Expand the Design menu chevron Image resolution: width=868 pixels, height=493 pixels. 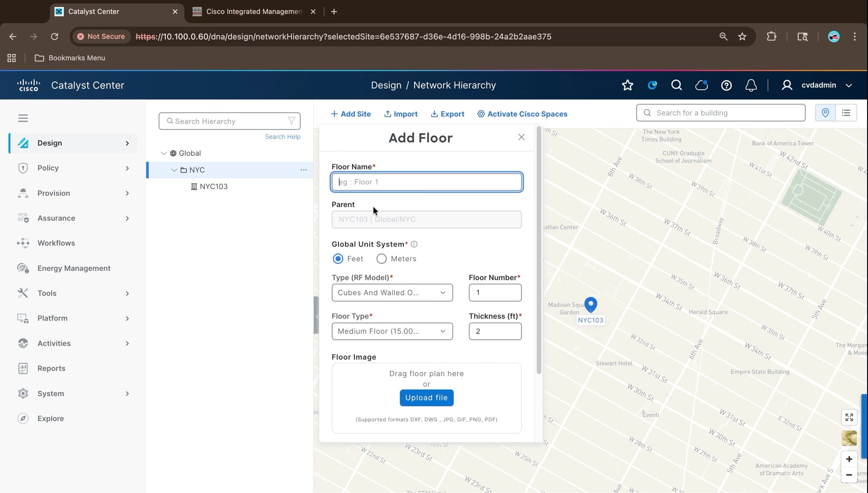coord(127,143)
